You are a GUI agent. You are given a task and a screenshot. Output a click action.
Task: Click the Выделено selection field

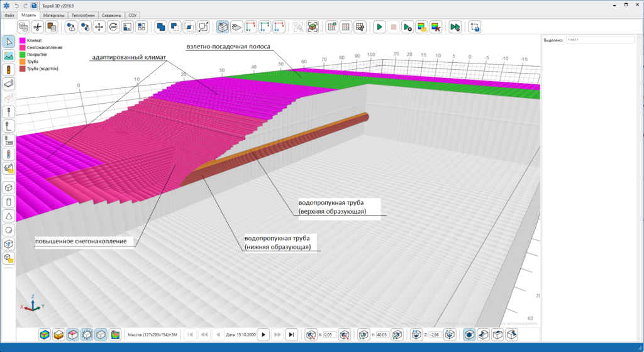(600, 40)
